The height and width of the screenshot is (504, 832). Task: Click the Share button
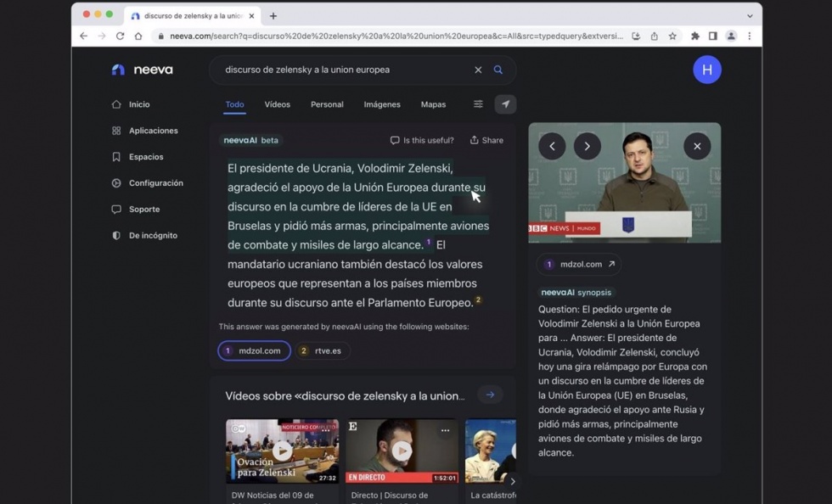coord(486,140)
